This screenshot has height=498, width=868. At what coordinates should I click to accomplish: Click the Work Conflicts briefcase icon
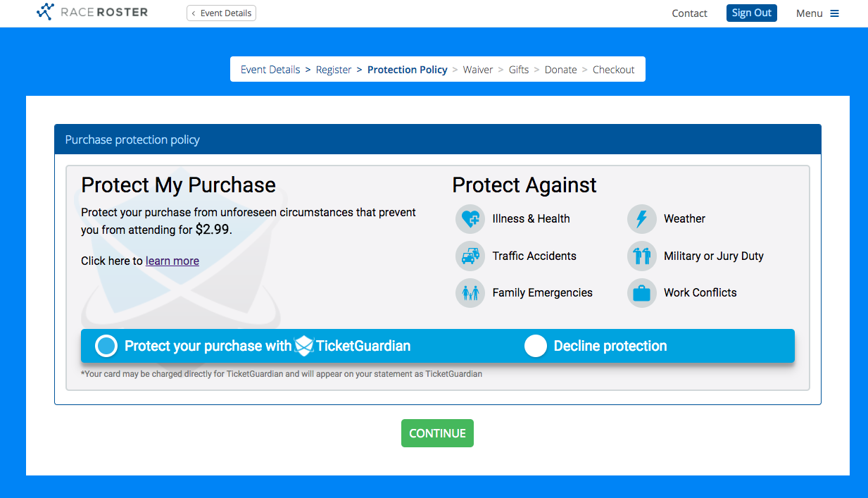coord(641,293)
